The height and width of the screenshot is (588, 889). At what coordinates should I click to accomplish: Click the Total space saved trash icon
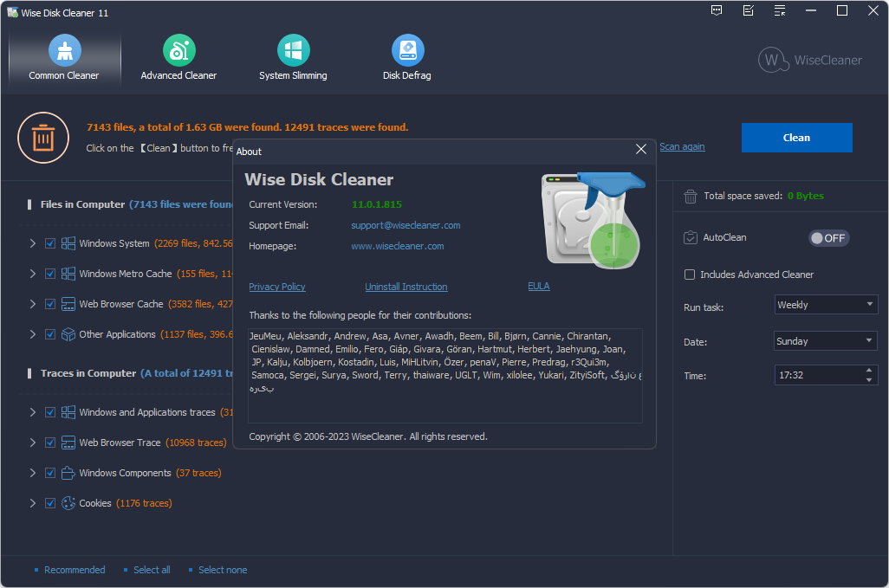(690, 196)
